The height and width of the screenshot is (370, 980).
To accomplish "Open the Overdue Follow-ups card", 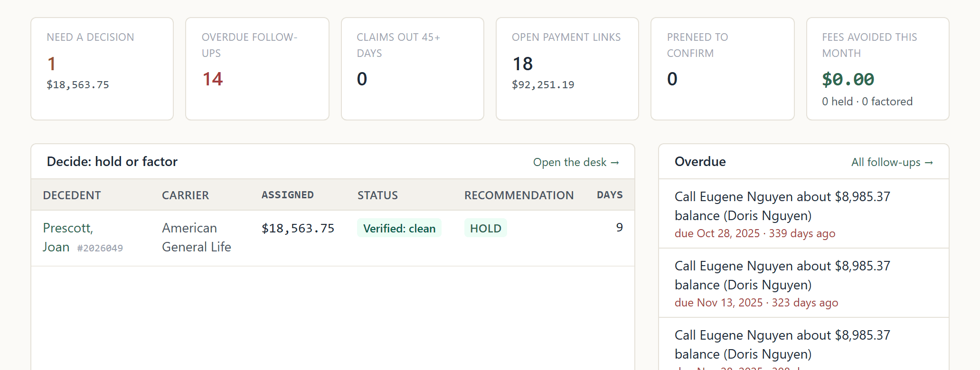I will [257, 69].
